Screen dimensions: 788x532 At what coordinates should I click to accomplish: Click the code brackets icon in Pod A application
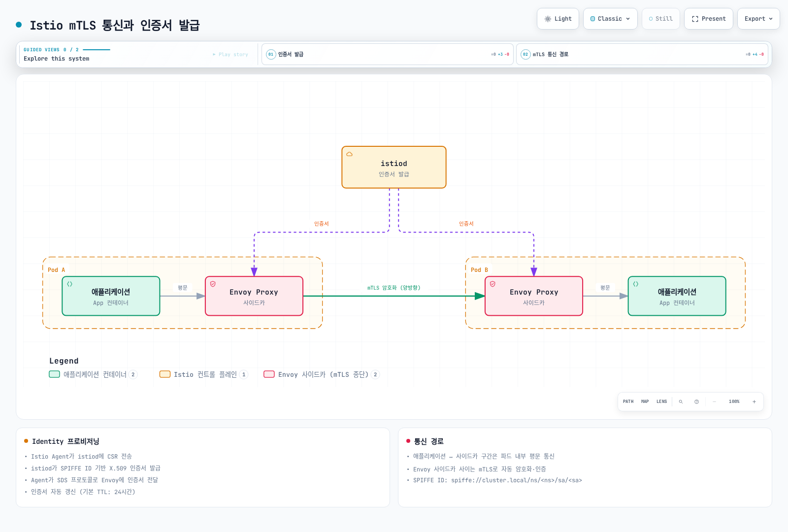coord(70,284)
